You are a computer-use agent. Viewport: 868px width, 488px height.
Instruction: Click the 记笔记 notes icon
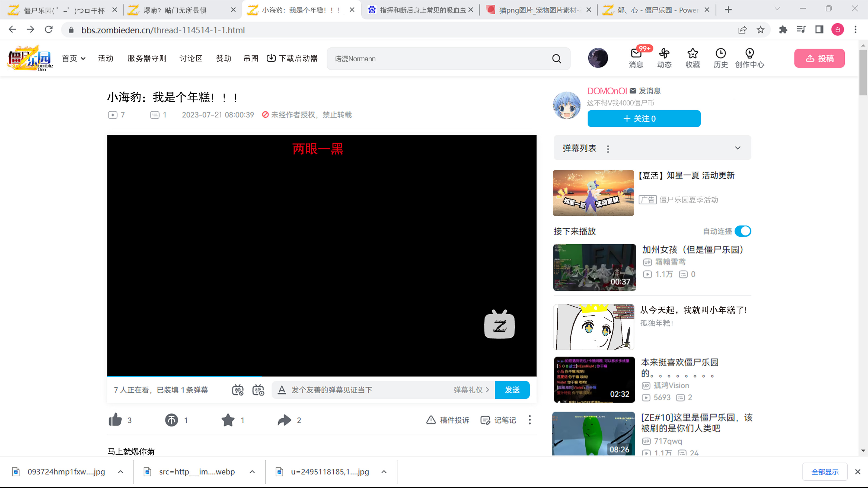[485, 420]
